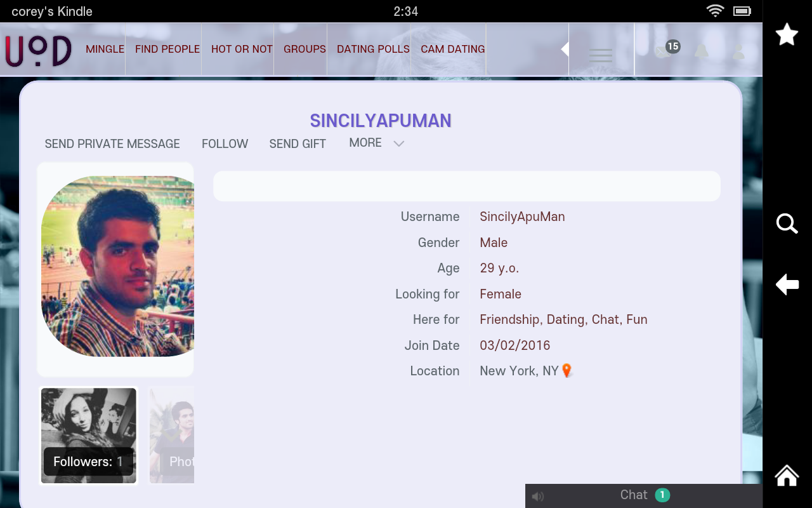Viewport: 812px width, 508px height.
Task: Expand the MORE dropdown
Action: (377, 143)
